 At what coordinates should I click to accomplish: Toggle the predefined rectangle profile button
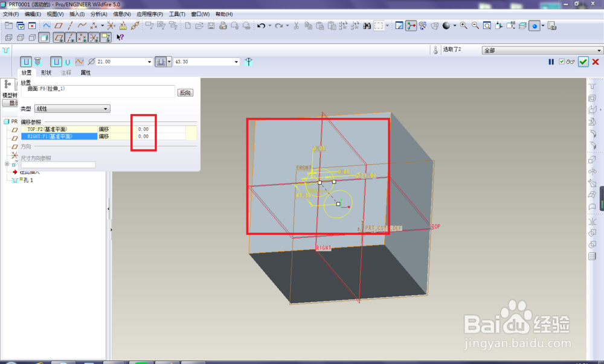point(56,62)
